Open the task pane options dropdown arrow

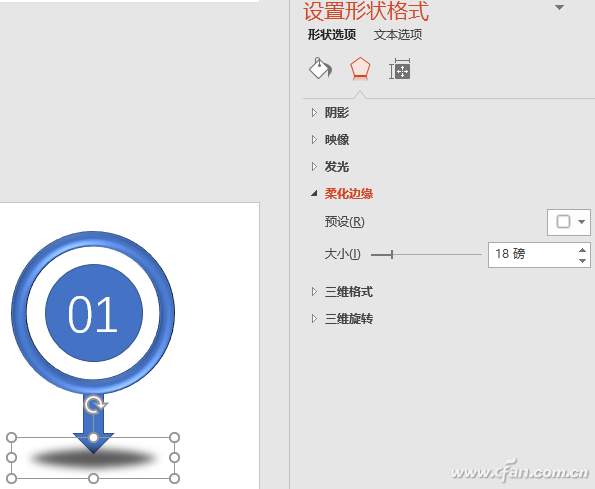(559, 7)
